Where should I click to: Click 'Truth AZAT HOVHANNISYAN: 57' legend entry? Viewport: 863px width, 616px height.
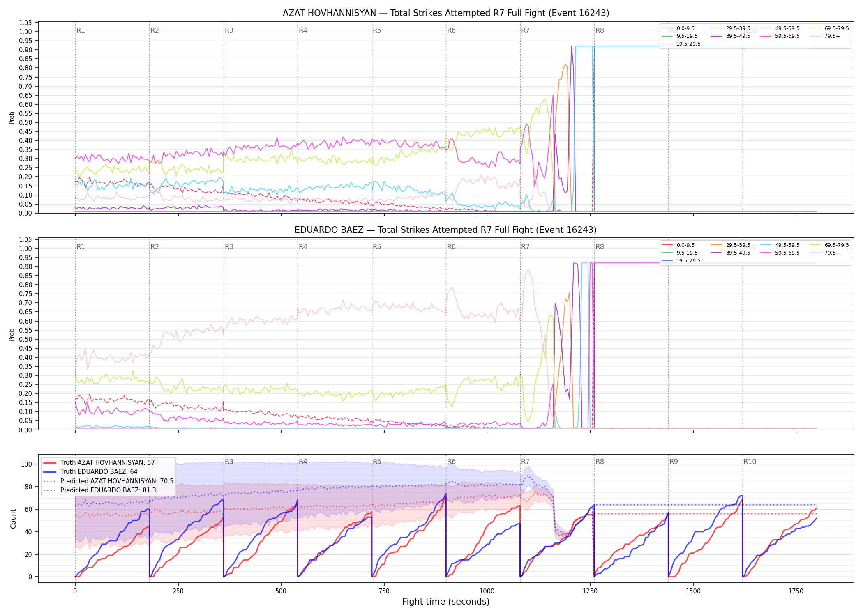[99, 463]
